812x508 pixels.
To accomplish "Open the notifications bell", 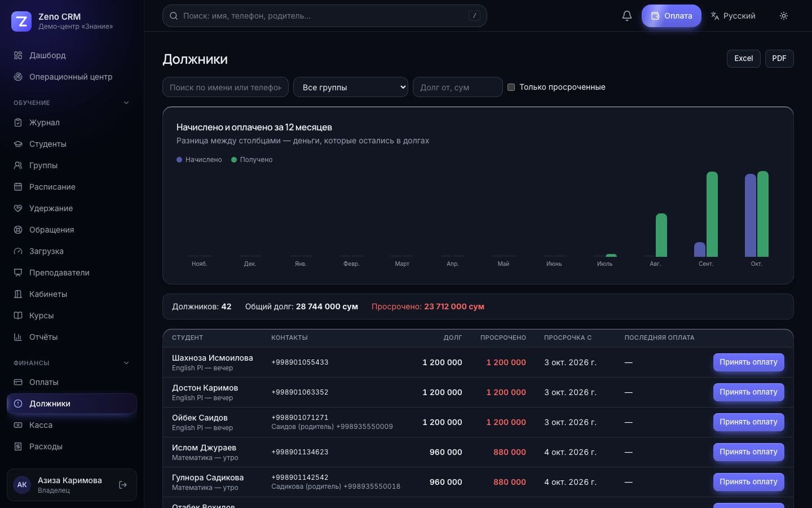I will tap(626, 16).
